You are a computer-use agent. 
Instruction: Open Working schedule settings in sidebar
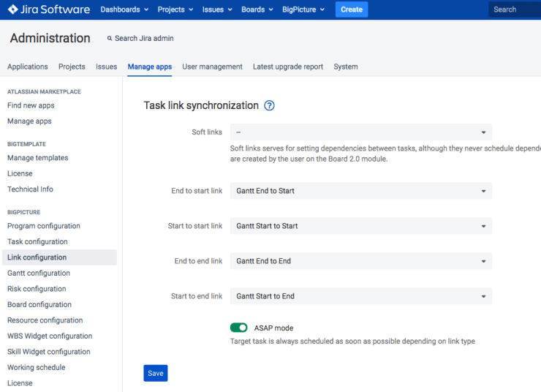click(x=36, y=367)
